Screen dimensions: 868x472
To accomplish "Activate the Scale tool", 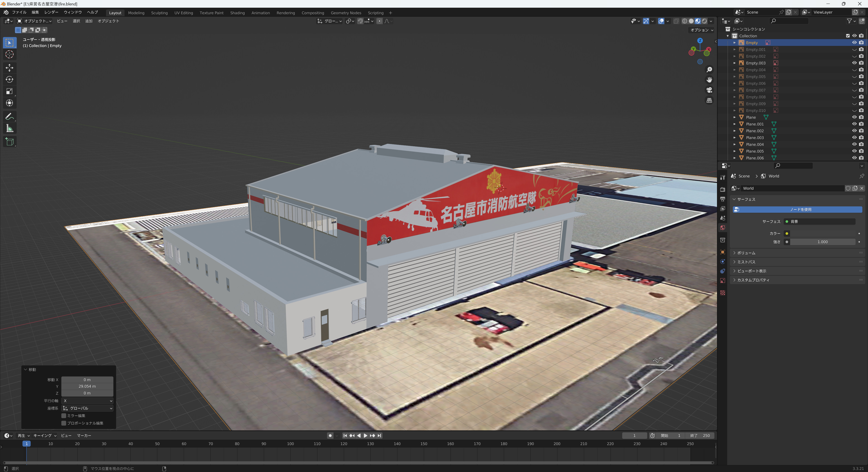I will tap(9, 91).
